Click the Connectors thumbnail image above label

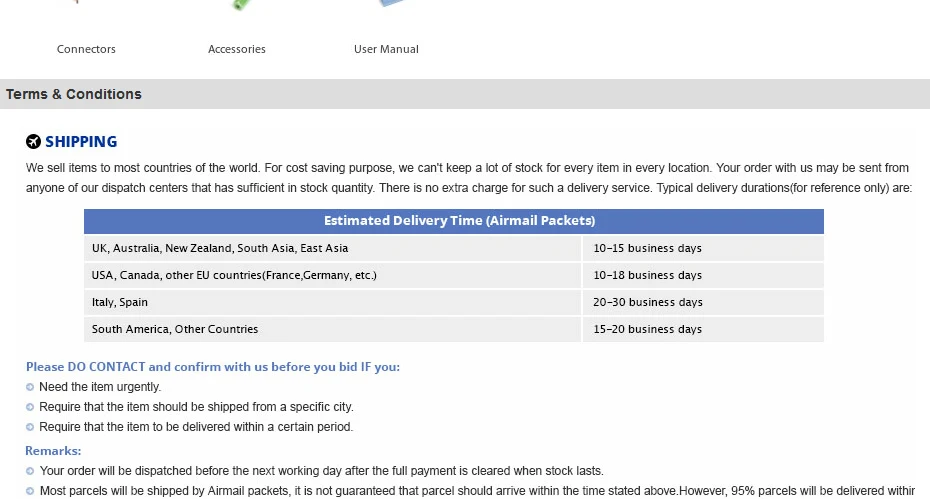[76, 2]
